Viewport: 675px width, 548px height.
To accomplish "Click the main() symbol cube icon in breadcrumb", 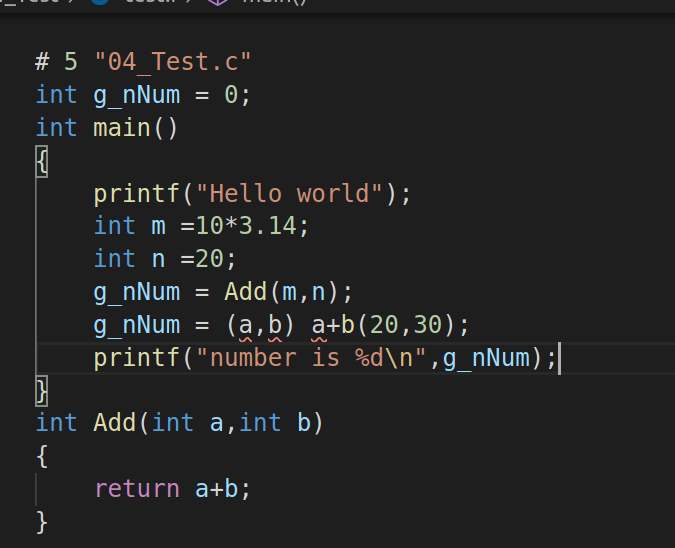I will click(218, 2).
